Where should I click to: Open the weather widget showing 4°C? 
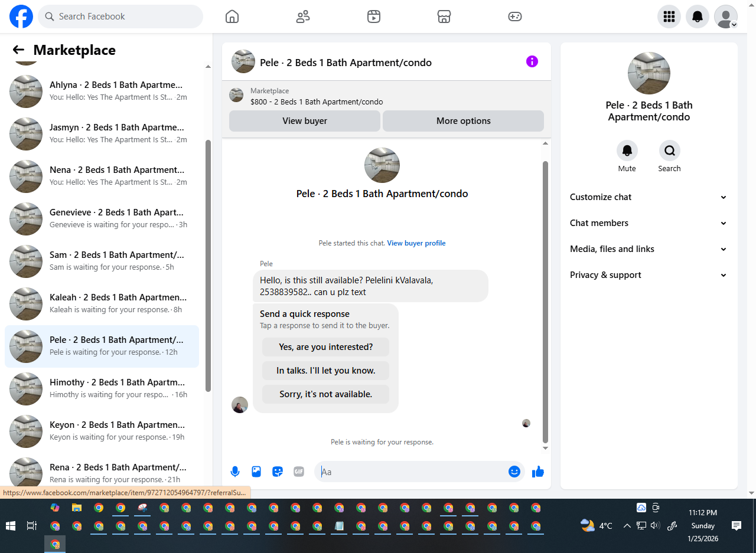pyautogui.click(x=597, y=526)
